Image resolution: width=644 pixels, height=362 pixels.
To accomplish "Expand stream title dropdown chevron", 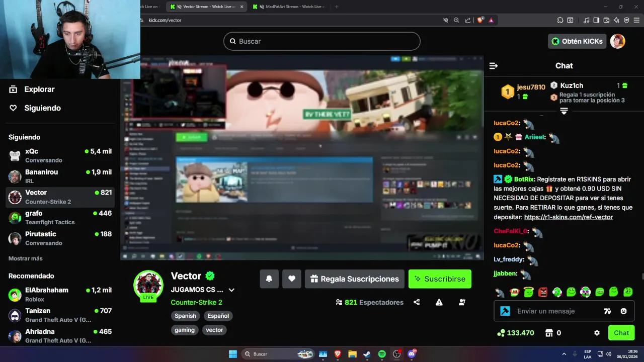I will click(x=231, y=290).
